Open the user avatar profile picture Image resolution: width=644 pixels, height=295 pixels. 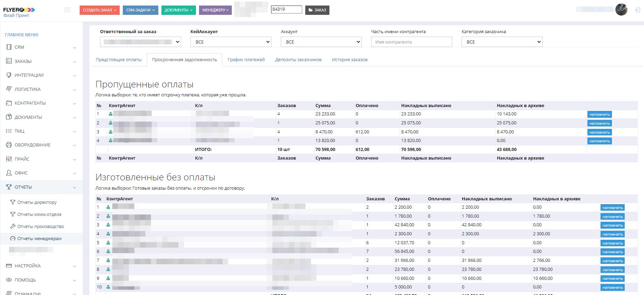click(621, 10)
